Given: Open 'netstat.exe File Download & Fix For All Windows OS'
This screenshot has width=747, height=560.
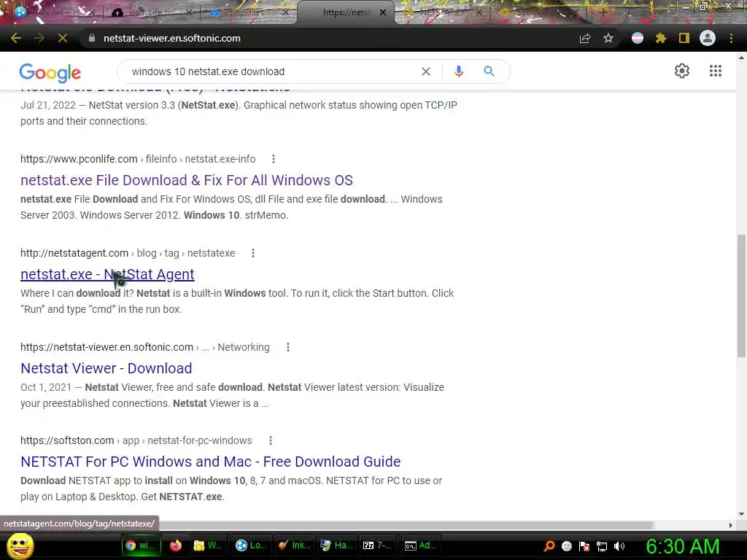Looking at the screenshot, I should tap(187, 181).
